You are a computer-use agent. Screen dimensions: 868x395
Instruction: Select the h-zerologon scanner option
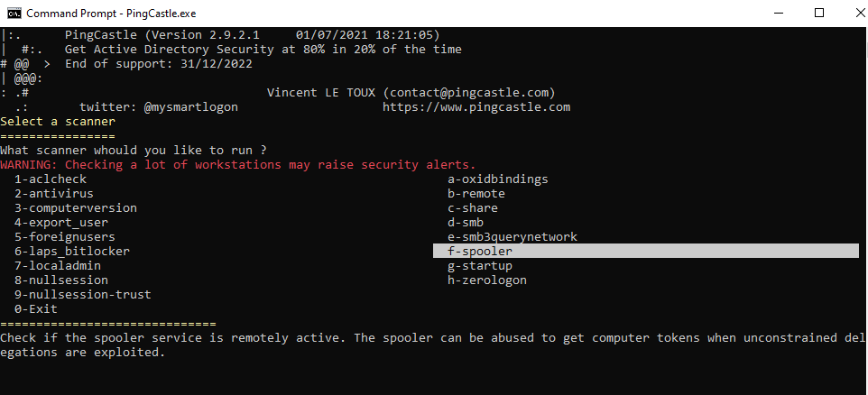[x=487, y=280]
